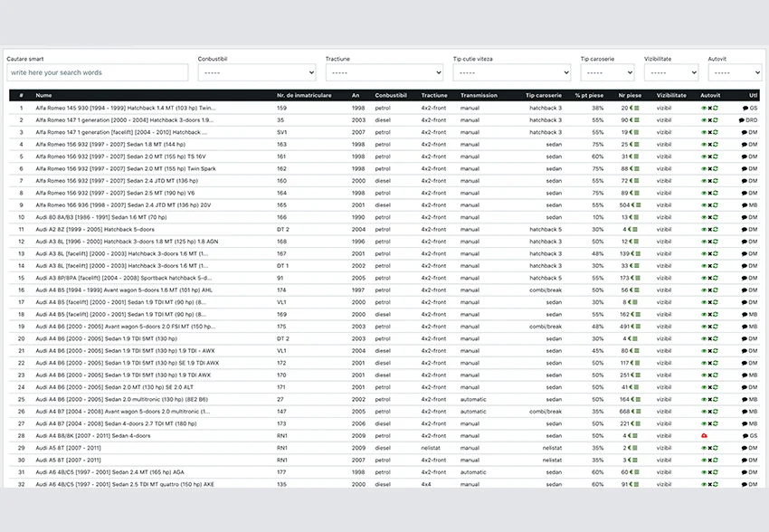Open the Tractiune filter dropdown
This screenshot has height=532, width=769.
[x=384, y=72]
